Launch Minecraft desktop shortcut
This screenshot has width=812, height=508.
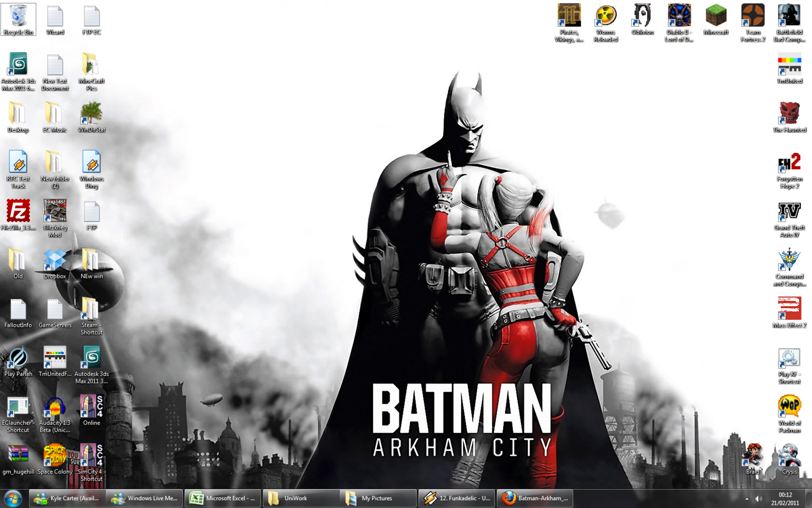716,19
